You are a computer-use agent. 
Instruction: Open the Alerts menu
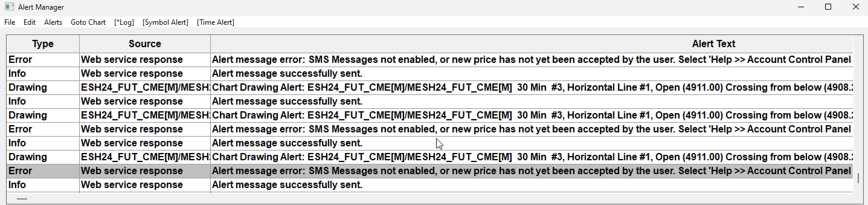53,22
